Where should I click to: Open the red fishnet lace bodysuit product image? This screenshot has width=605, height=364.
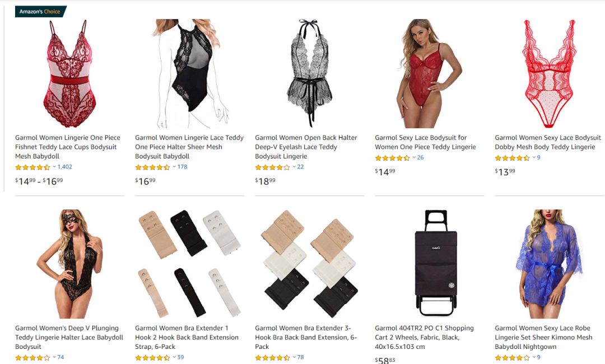coord(69,73)
